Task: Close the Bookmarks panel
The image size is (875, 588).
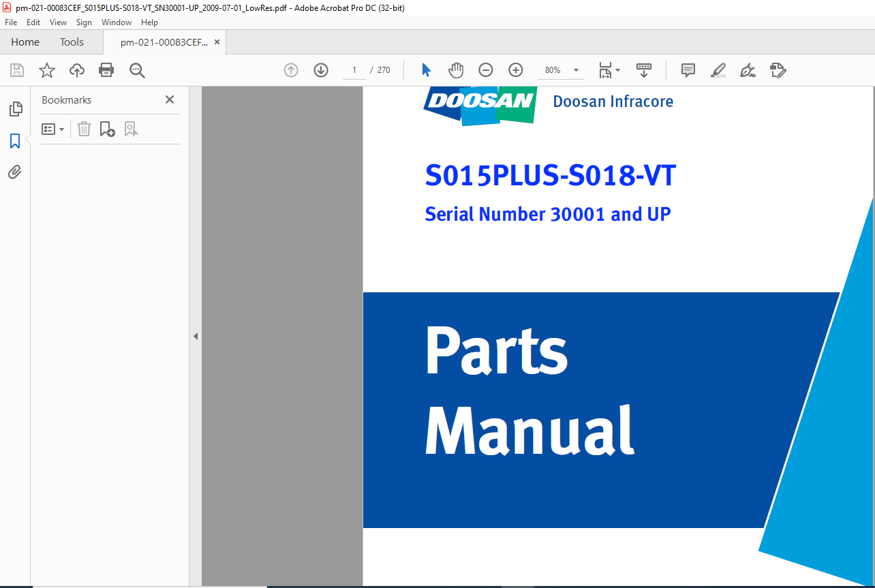Action: point(170,99)
